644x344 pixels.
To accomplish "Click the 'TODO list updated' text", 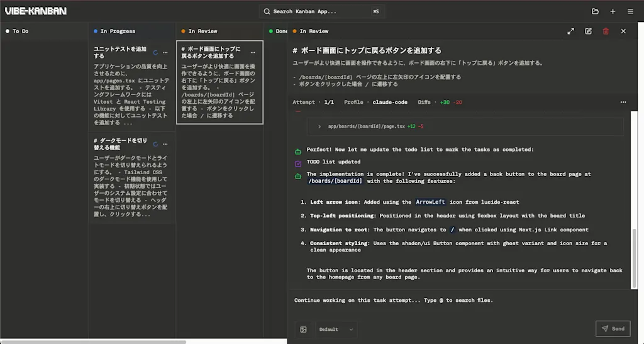I will pos(333,162).
